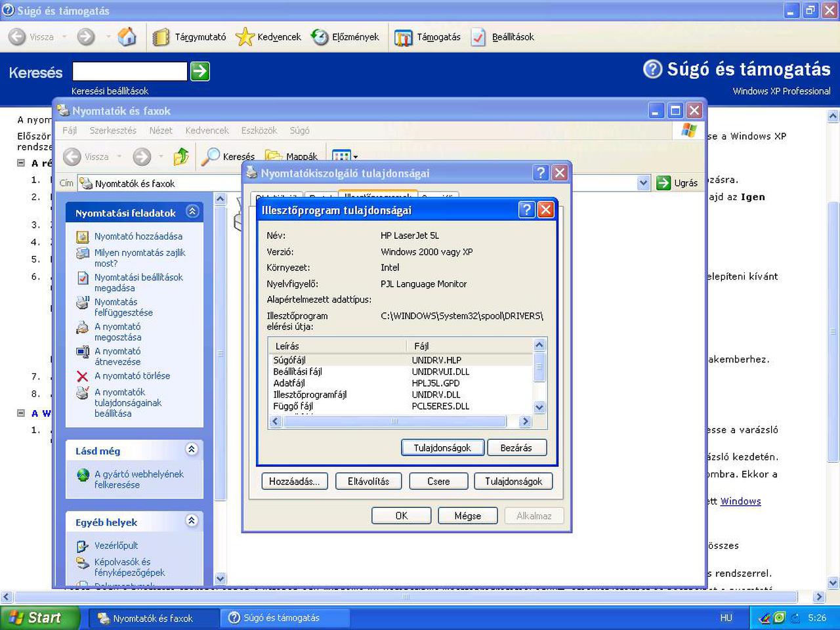The width and height of the screenshot is (840, 630).
Task: Click the Up folder icon in Nyomtatók toolbar
Action: pos(180,156)
